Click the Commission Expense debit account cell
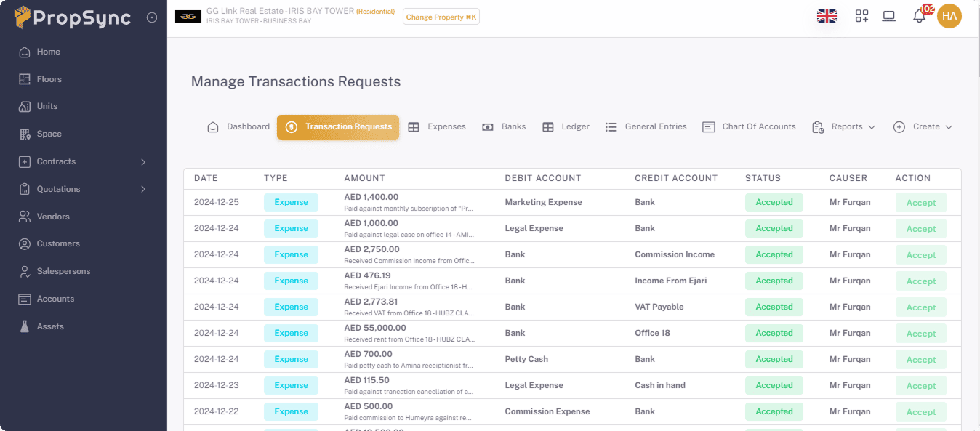 pos(547,411)
